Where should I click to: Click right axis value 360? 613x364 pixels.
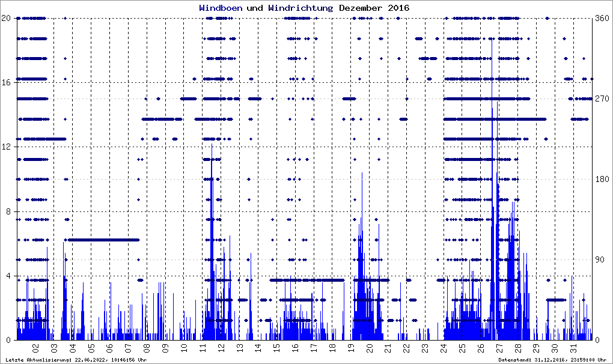click(x=602, y=18)
